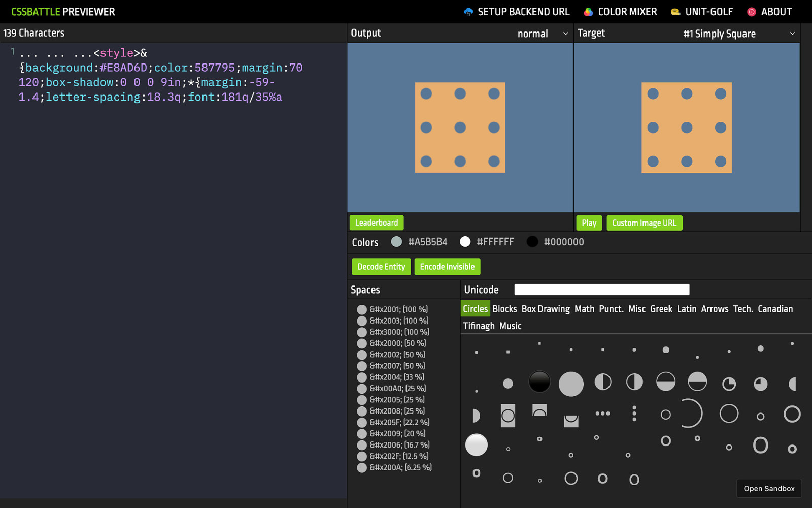Switch to the Math unicode tab
The image size is (812, 508).
click(x=584, y=309)
